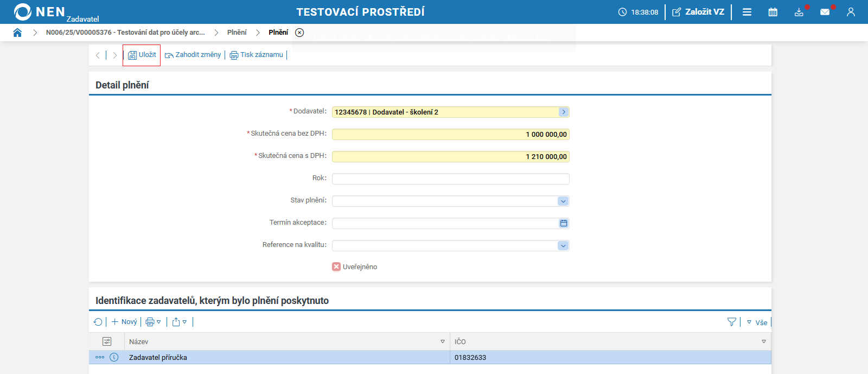Toggle the Uveřejněno checkbox
Screen dimensions: 868x374
(x=336, y=267)
